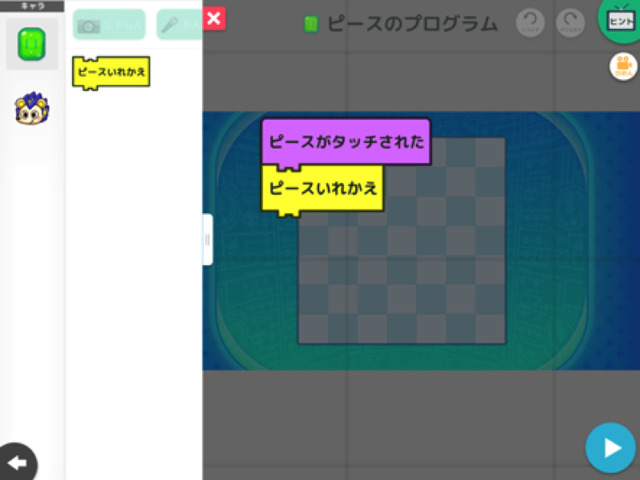
Task: Click the redo button
Action: pyautogui.click(x=570, y=23)
